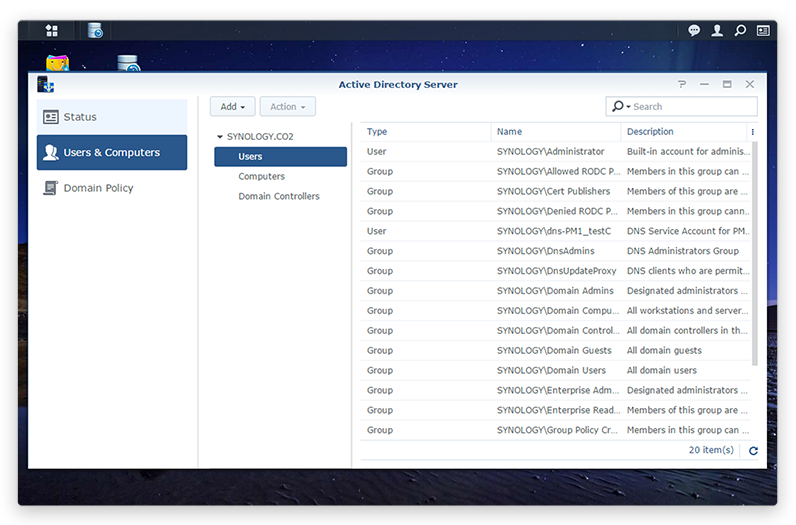Select the SYNOLOGY\Domain Admins row
The image size is (796, 525).
click(556, 290)
